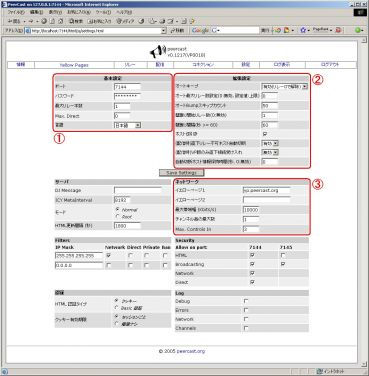Screen dimensions: 369x376
Task: Click the green round icon on Google toolbar
Action: 358,30
